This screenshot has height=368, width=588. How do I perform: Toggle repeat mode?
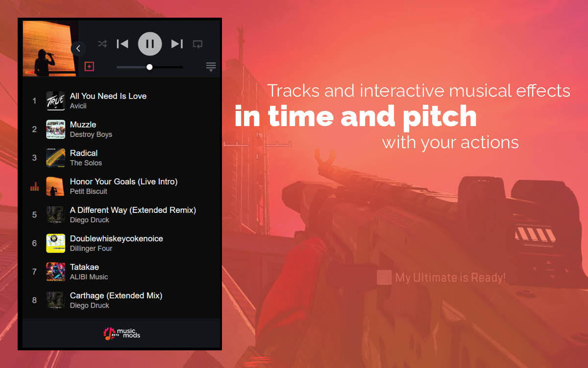coord(197,44)
